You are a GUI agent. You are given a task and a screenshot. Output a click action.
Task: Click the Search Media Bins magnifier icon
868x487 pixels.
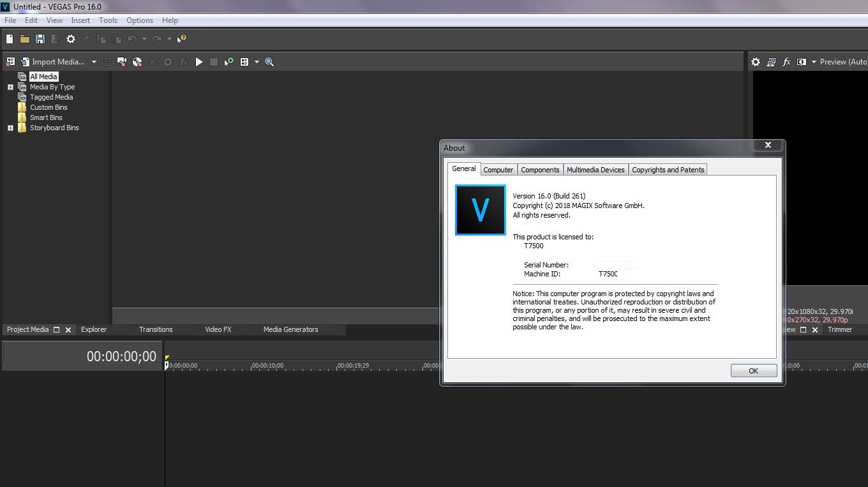(269, 62)
